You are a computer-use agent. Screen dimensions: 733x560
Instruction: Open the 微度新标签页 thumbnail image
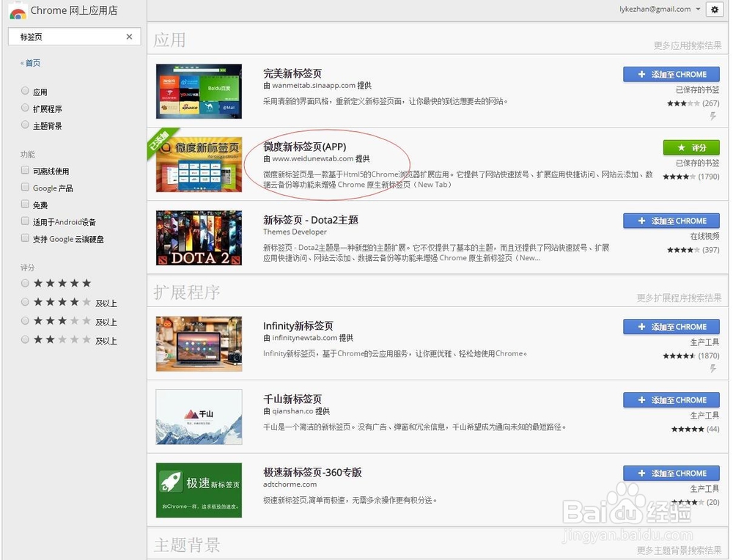(199, 164)
